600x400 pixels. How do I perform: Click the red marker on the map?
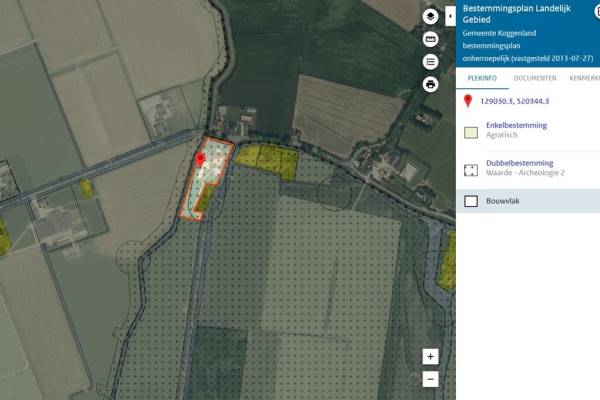tap(200, 159)
